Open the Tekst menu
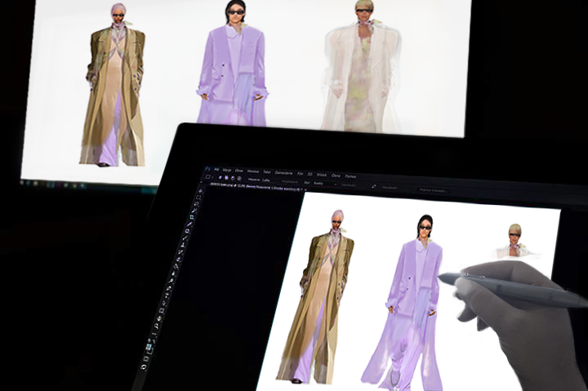Viewport: 588px width, 391px height. point(267,172)
